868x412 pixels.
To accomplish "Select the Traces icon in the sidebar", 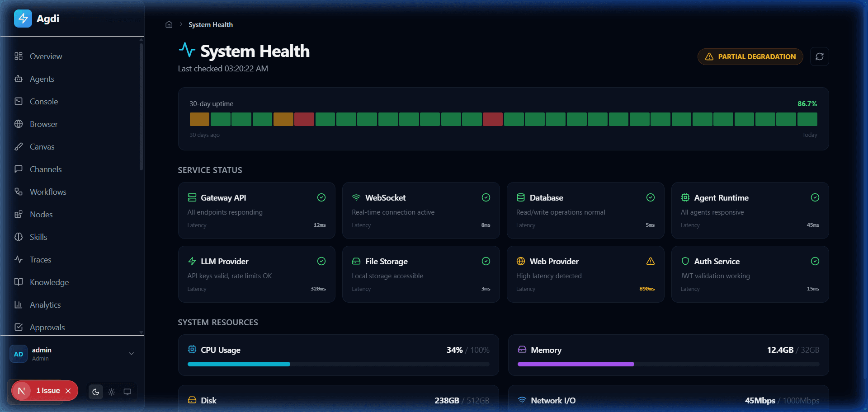I will tap(19, 259).
